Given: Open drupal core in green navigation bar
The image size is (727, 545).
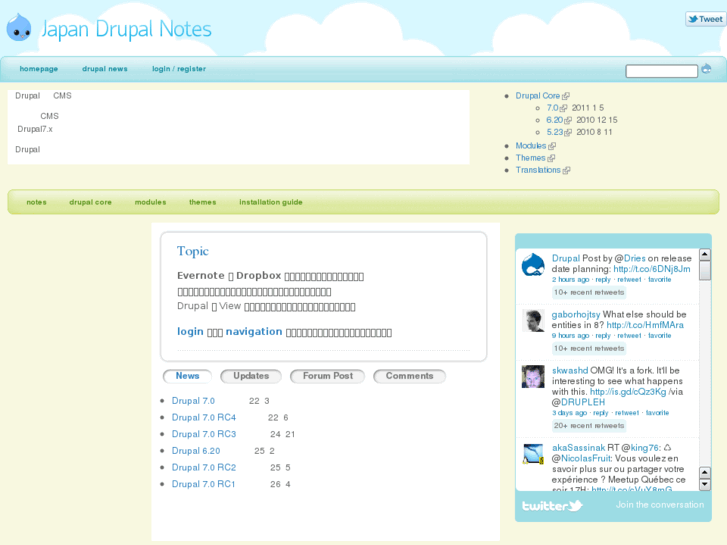Looking at the screenshot, I should [90, 202].
